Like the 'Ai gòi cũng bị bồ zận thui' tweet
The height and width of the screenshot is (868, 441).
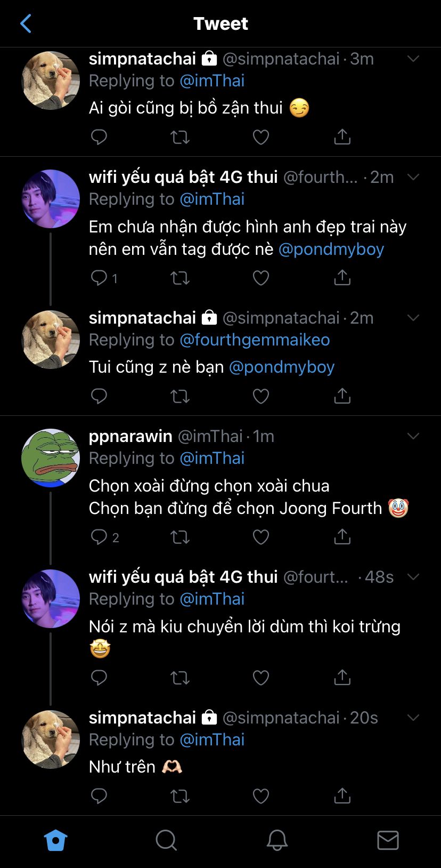click(x=260, y=137)
